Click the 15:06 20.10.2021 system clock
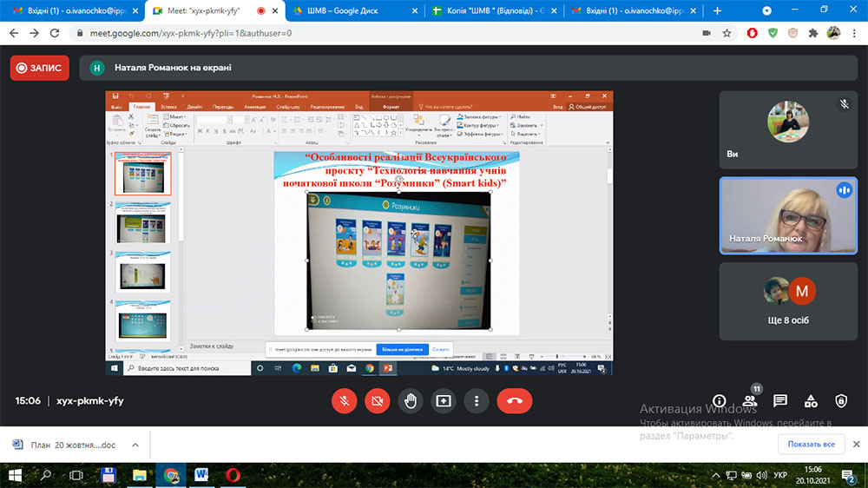 pyautogui.click(x=813, y=475)
